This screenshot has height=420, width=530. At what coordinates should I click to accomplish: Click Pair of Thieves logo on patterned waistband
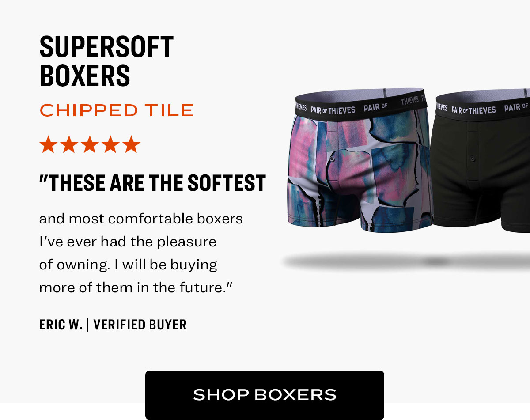pos(333,110)
